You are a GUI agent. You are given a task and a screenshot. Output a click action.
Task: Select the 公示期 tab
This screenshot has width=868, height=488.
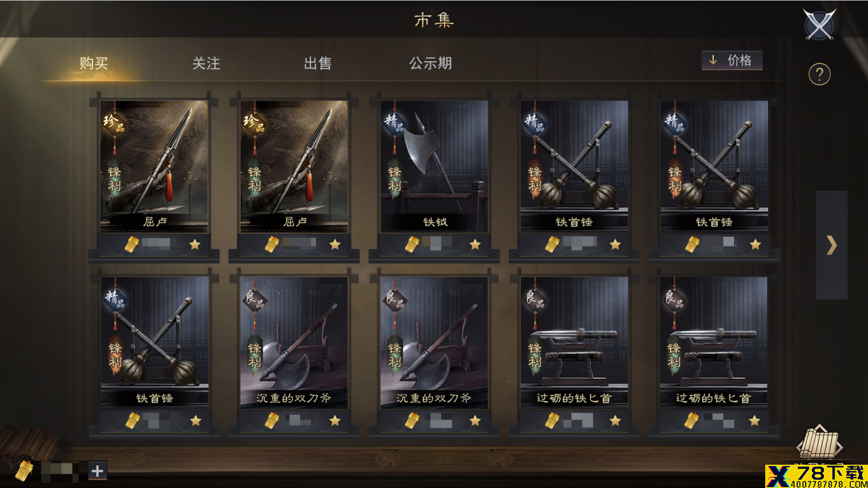point(430,63)
